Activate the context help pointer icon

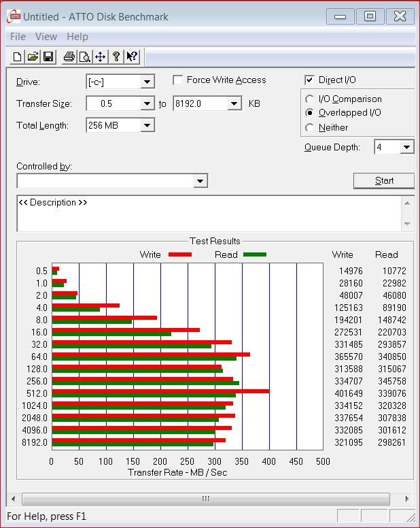click(131, 56)
